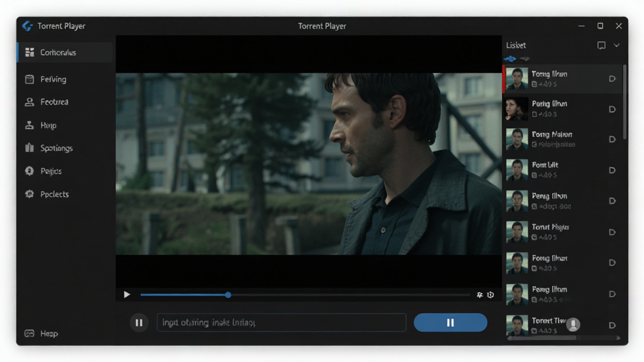This screenshot has width=644, height=362.
Task: Click into the text input below the video
Action: click(x=281, y=322)
